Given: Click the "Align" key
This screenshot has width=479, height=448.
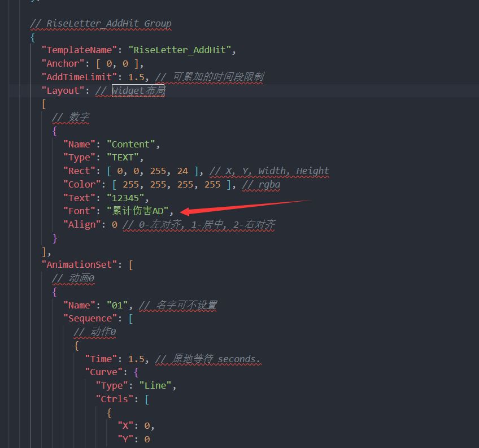Looking at the screenshot, I should [82, 225].
